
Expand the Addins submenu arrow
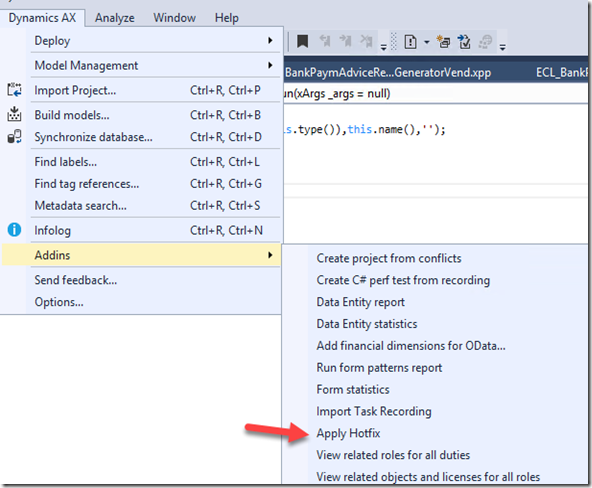click(x=270, y=255)
